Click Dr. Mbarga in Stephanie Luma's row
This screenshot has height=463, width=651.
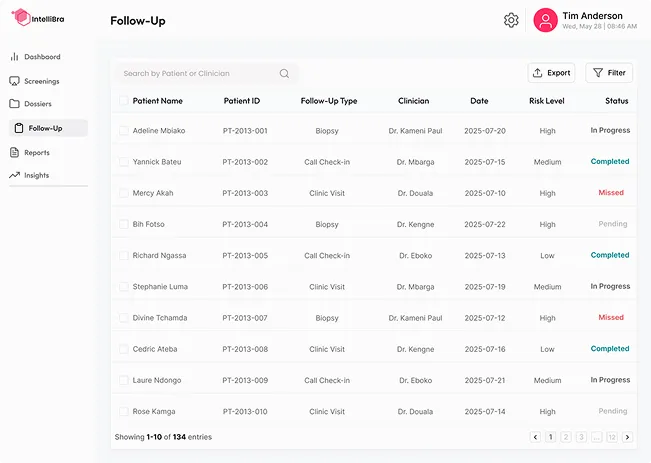[x=415, y=287]
